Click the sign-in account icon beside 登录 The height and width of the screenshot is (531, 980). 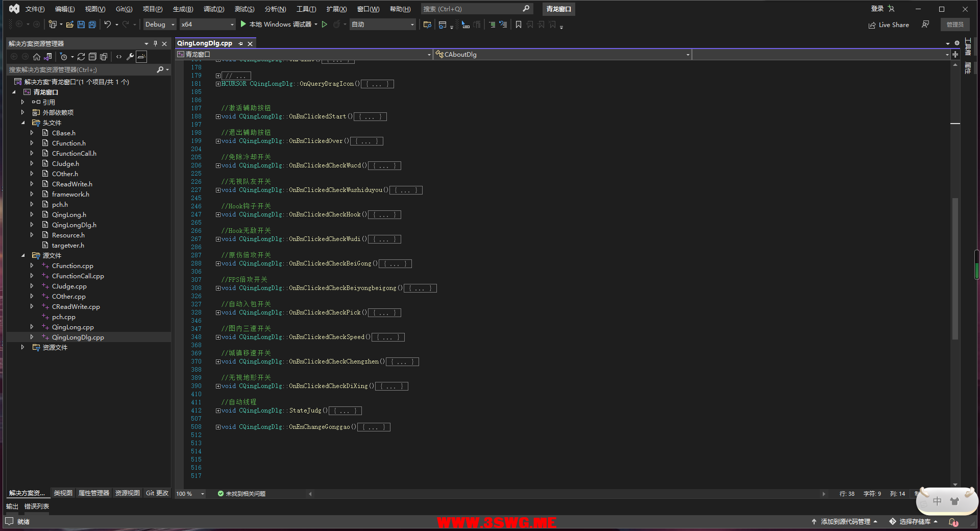891,9
